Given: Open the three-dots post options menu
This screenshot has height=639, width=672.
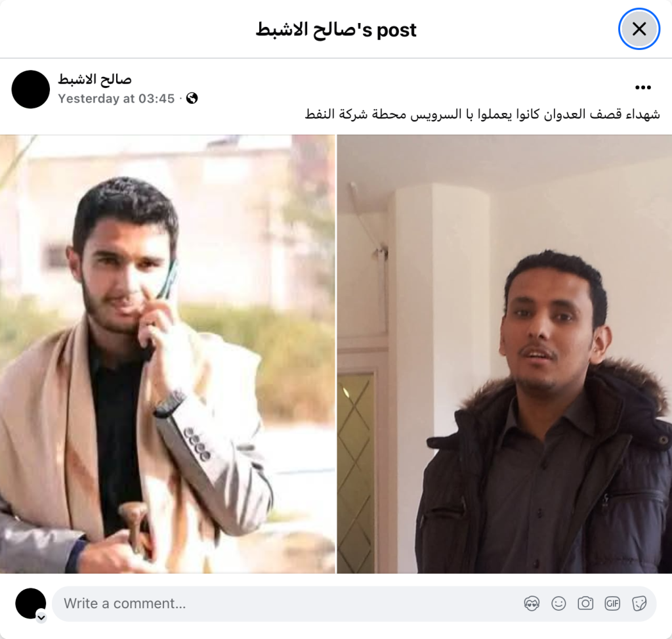Looking at the screenshot, I should click(x=643, y=87).
